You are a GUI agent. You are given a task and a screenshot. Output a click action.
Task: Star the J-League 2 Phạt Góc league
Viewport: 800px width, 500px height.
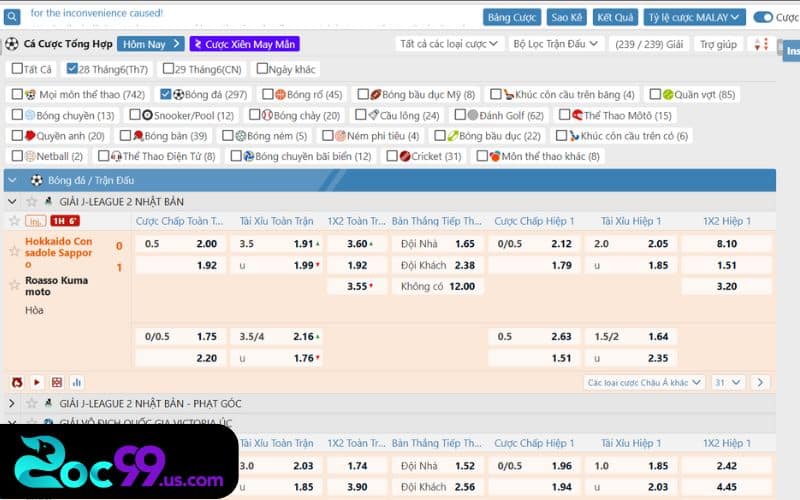point(32,404)
